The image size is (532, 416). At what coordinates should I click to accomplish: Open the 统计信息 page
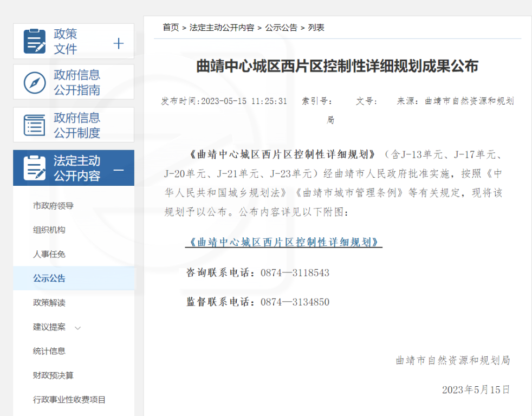tap(49, 351)
